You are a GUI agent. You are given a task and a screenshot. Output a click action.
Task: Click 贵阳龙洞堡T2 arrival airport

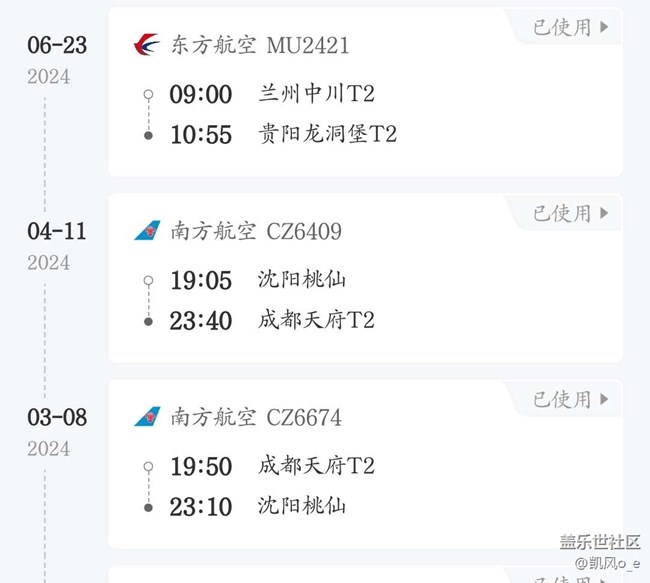tap(327, 134)
